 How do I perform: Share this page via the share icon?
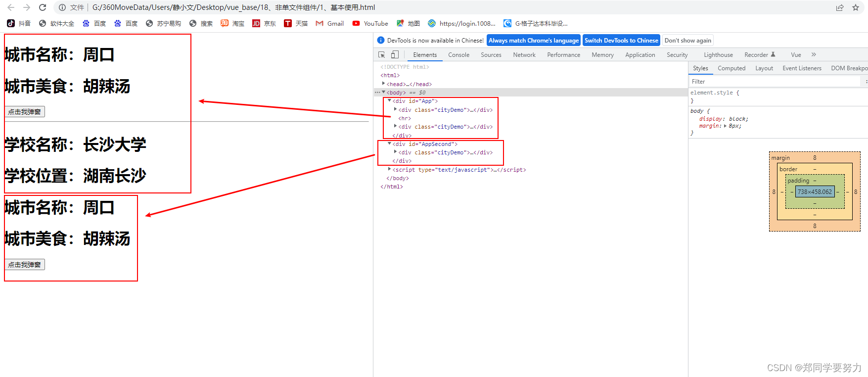click(x=840, y=7)
